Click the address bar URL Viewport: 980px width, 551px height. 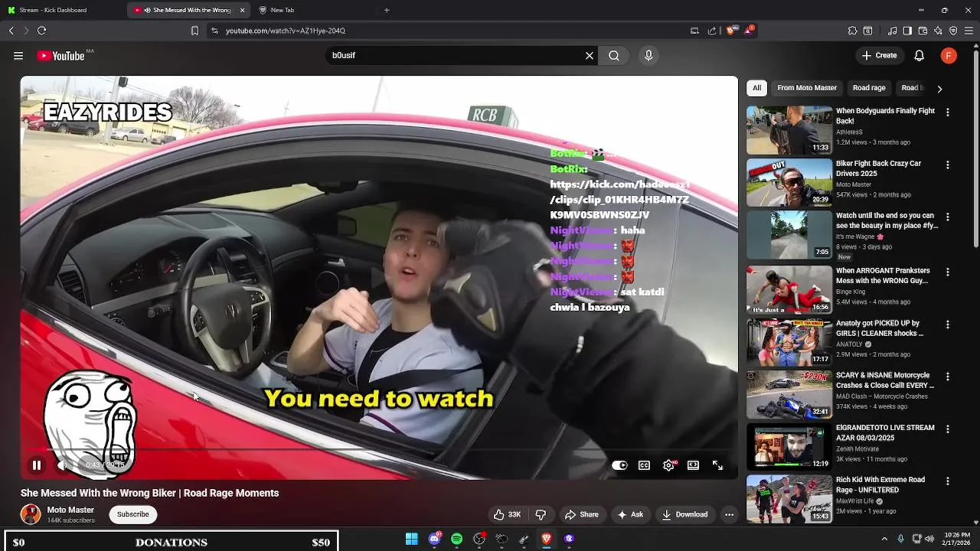286,31
